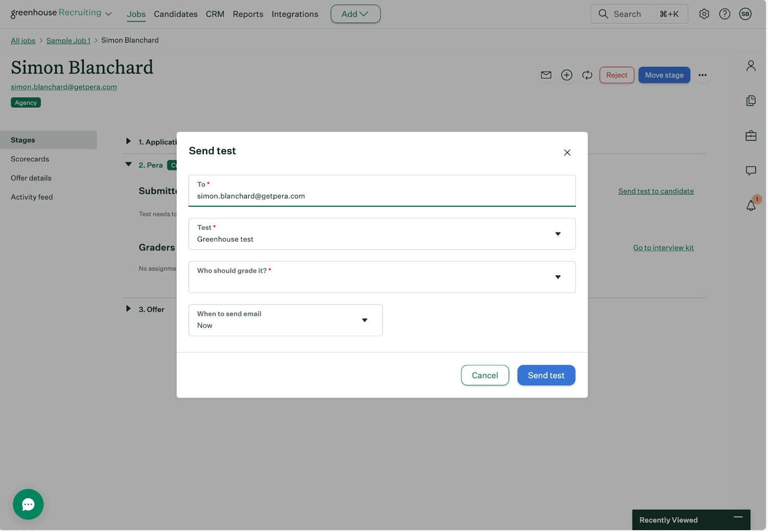Open the help question mark icon

pos(724,14)
